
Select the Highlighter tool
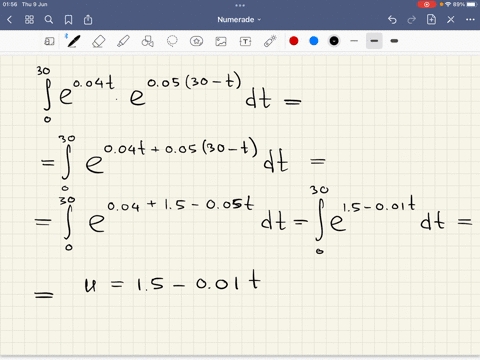coord(123,41)
